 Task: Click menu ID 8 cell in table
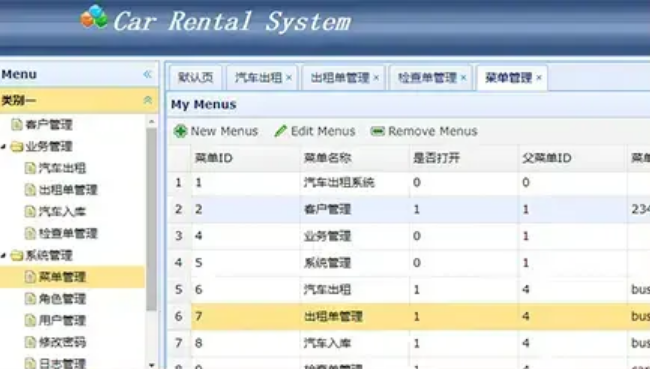[245, 343]
